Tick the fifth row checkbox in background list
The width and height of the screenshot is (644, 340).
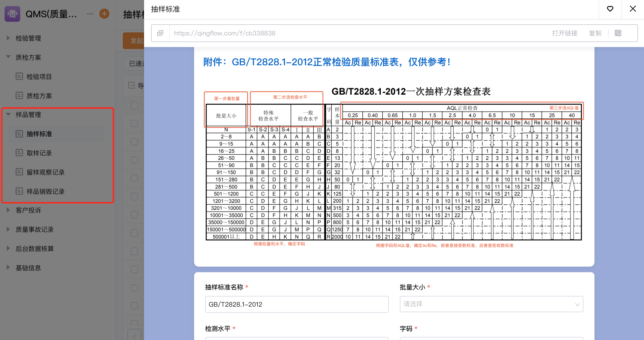pyautogui.click(x=134, y=178)
